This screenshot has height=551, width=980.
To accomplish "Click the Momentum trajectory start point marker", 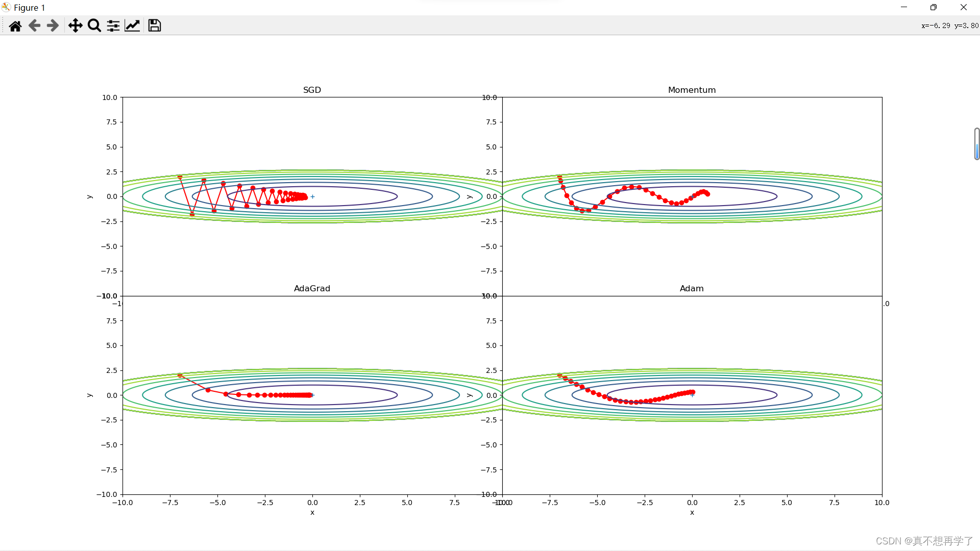I will (x=559, y=177).
